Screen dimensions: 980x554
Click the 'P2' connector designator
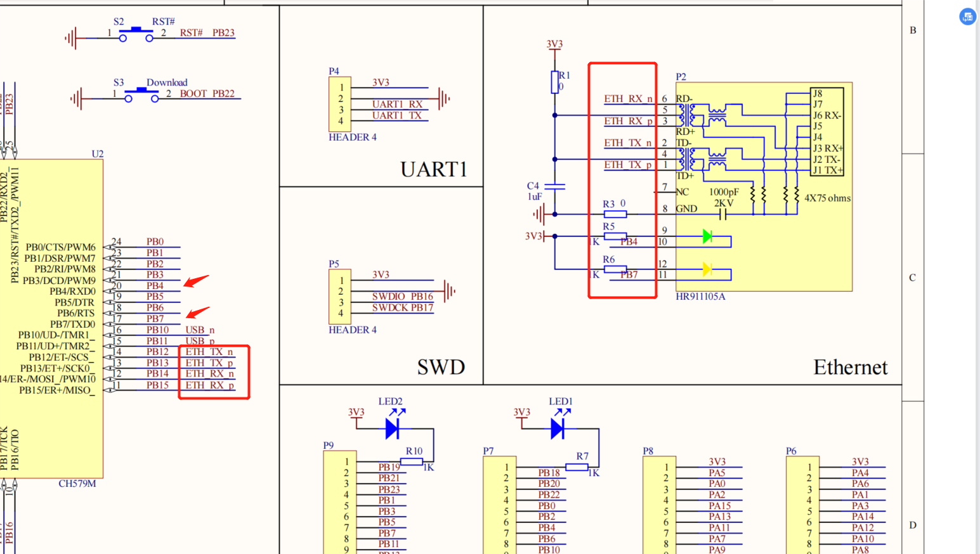pos(681,77)
